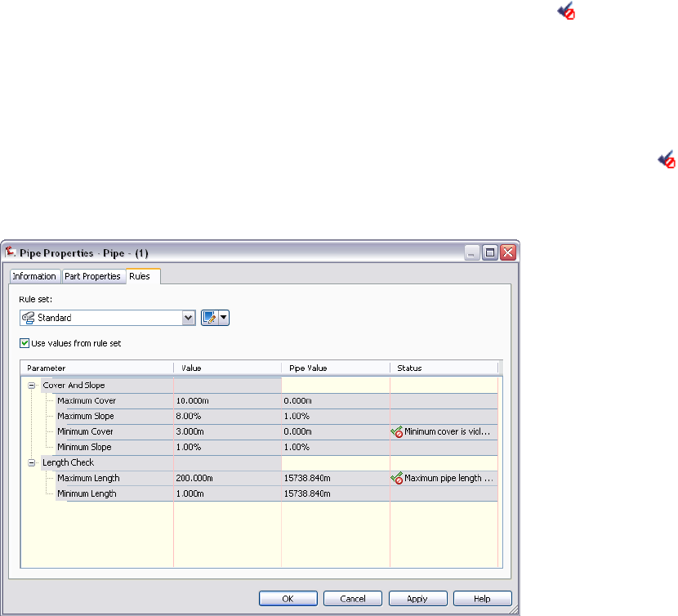Select the Maximum Length parameter
Screen dimensions: 678x616
[x=88, y=478]
